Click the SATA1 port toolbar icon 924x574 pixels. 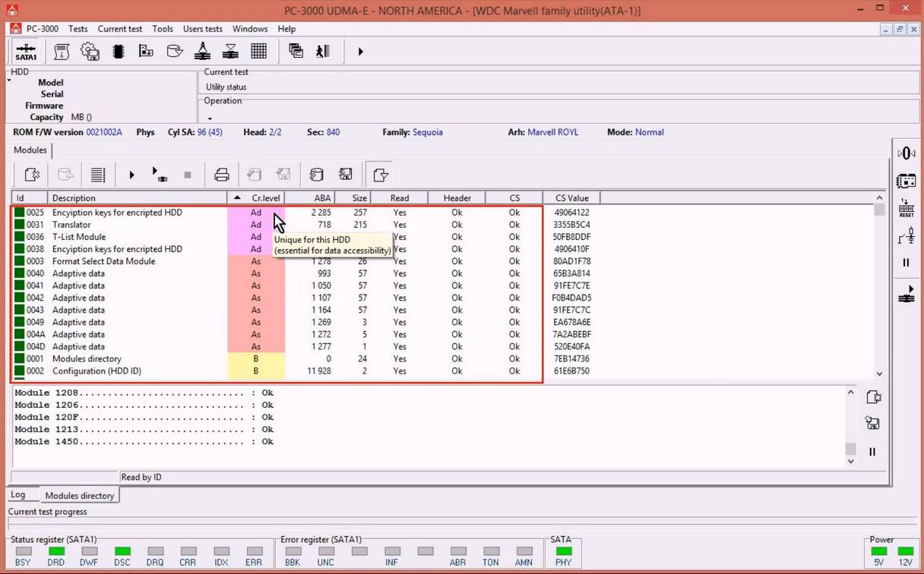click(26, 52)
